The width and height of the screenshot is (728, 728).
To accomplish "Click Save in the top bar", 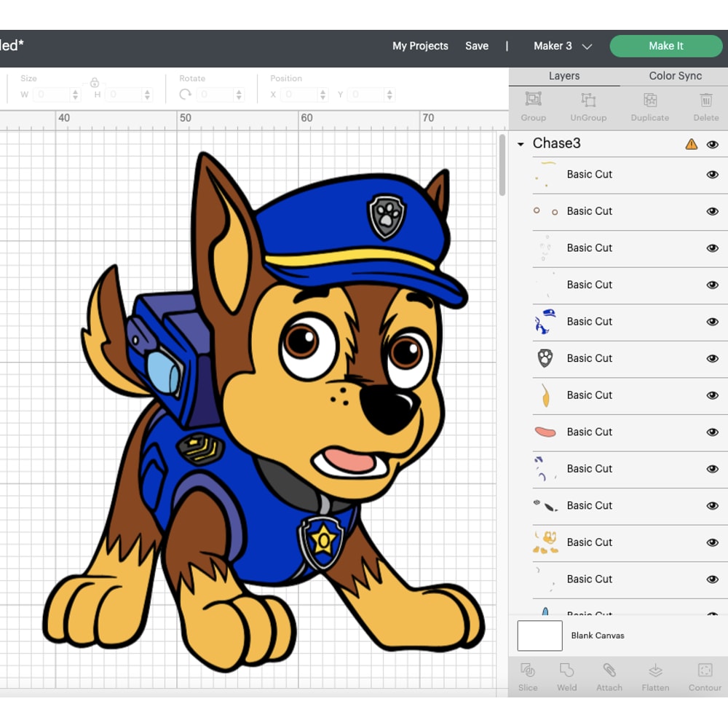I will 477,46.
